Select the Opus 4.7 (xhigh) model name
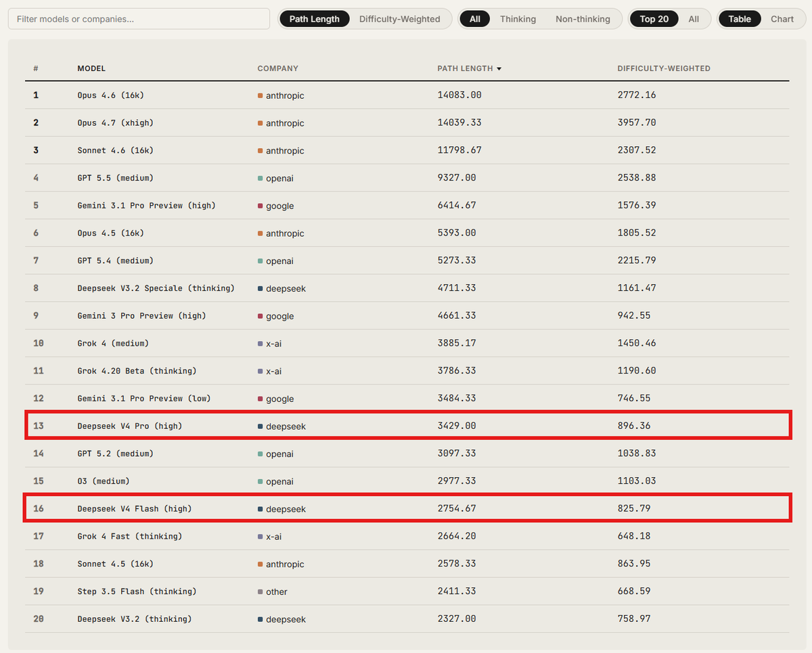The image size is (812, 653). tap(115, 122)
